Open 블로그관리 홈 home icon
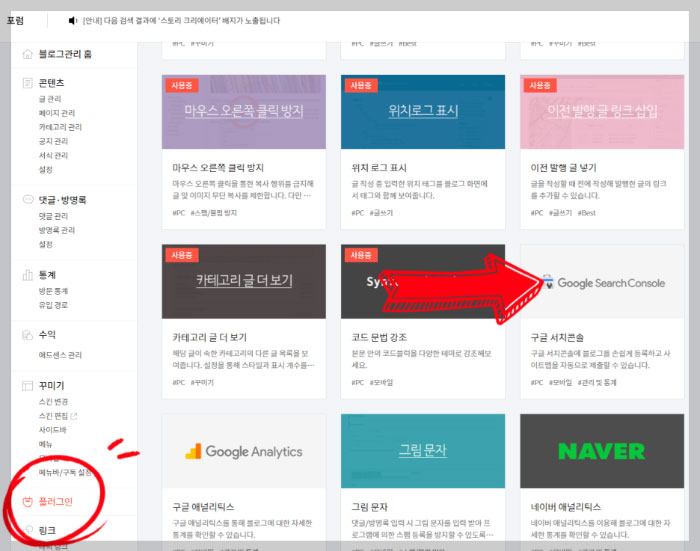This screenshot has width=700, height=551. coord(28,54)
